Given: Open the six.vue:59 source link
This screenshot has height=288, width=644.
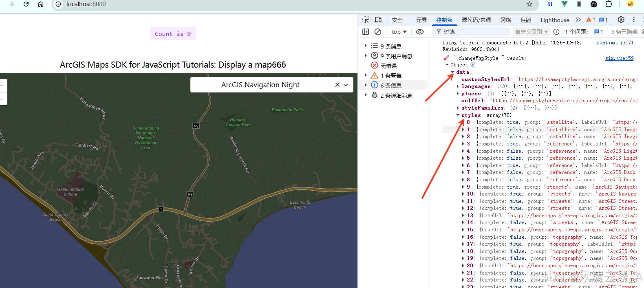Looking at the screenshot, I should pos(620,58).
